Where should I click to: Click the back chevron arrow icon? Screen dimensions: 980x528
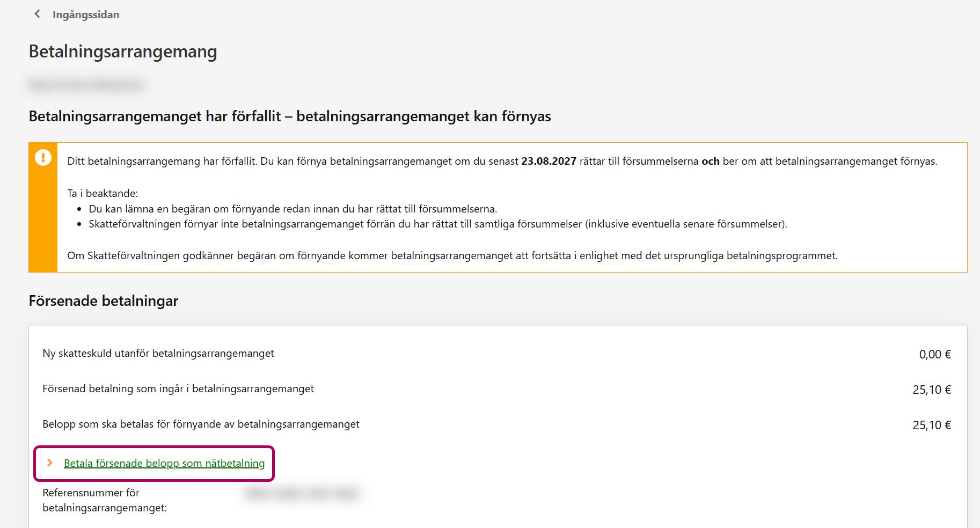37,14
